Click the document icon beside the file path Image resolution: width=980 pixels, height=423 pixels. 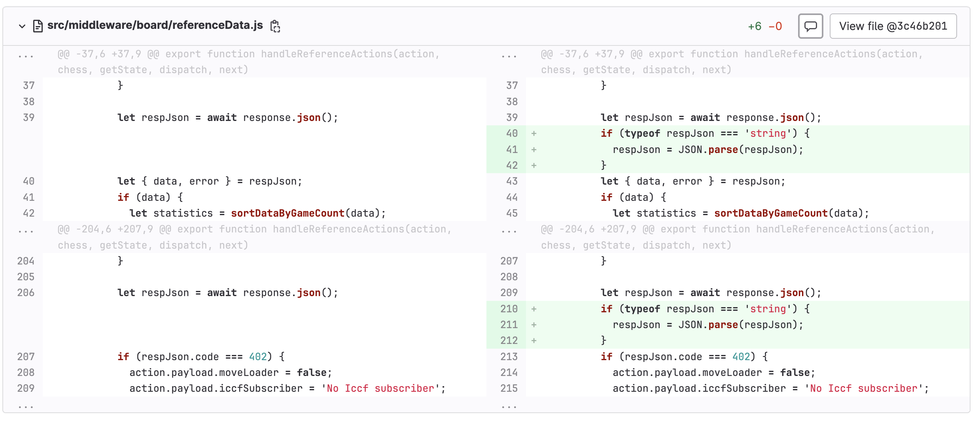point(38,26)
